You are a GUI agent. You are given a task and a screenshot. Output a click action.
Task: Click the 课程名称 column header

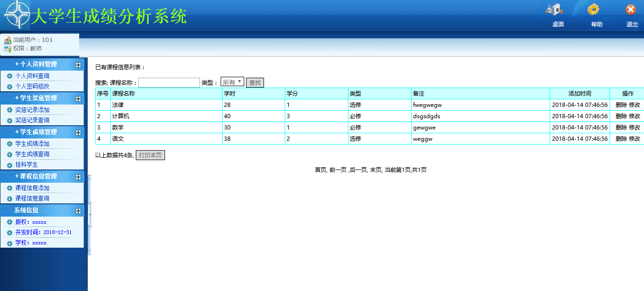[x=166, y=94]
